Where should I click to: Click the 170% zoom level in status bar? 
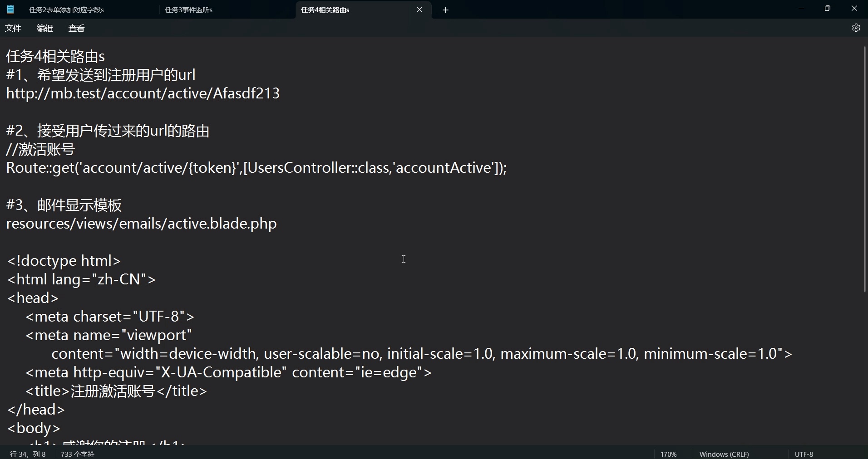click(668, 454)
